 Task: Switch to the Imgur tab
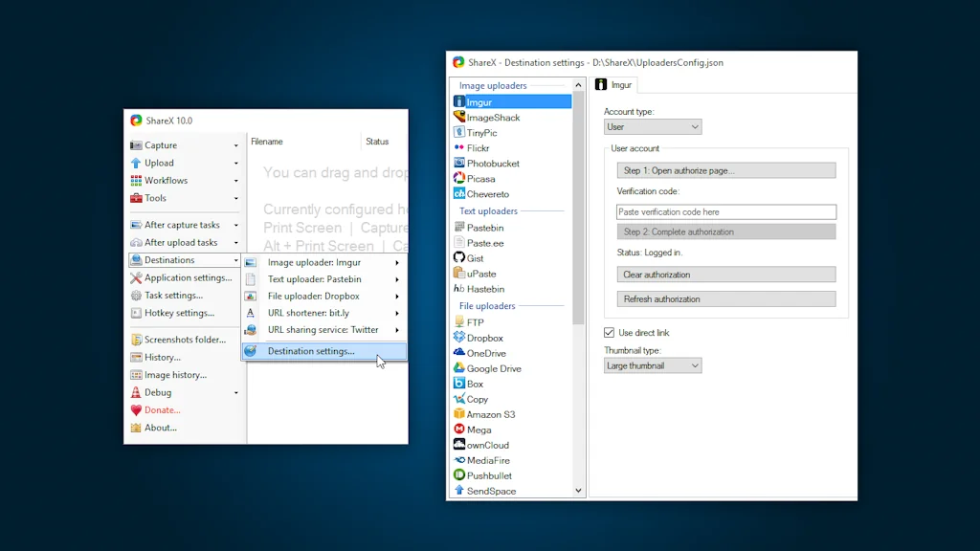(x=614, y=83)
